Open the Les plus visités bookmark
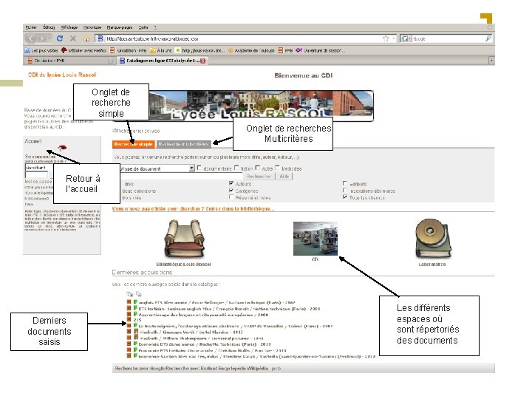The height and width of the screenshot is (399, 532). [x=41, y=50]
